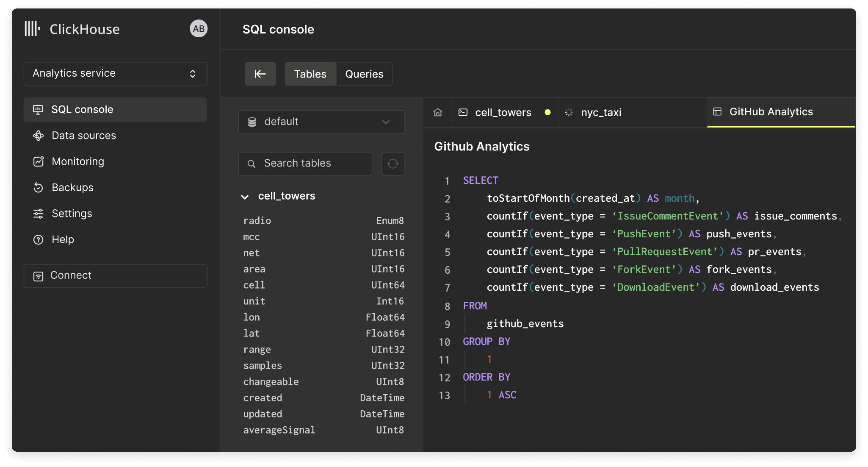Open the Analytics service selector dropdown
Image resolution: width=868 pixels, height=467 pixels.
[x=116, y=73]
